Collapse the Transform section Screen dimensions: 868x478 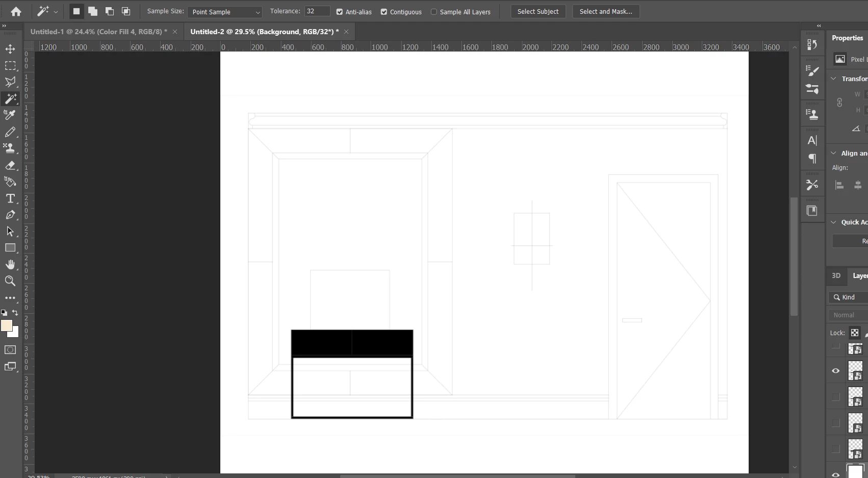pos(833,79)
